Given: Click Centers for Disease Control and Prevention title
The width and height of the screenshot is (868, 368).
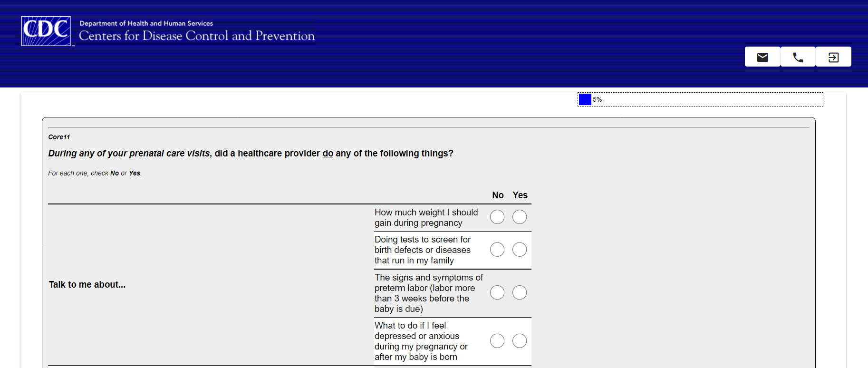Looking at the screenshot, I should coord(197,36).
